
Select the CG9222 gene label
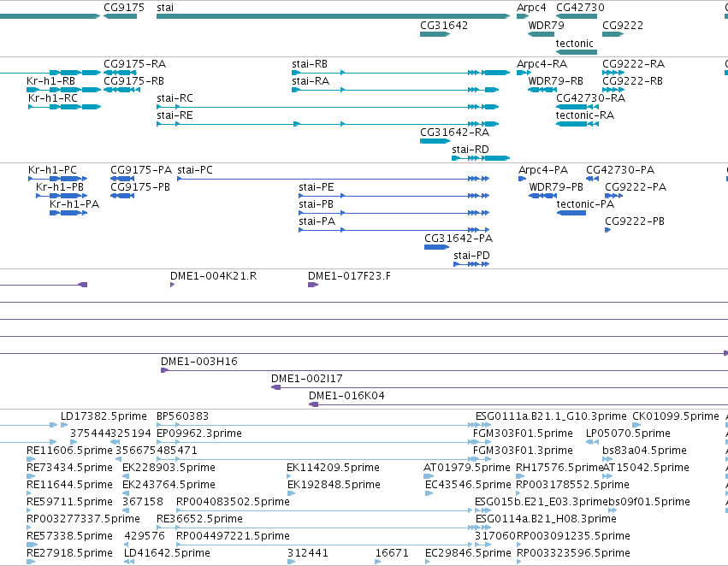tap(623, 25)
